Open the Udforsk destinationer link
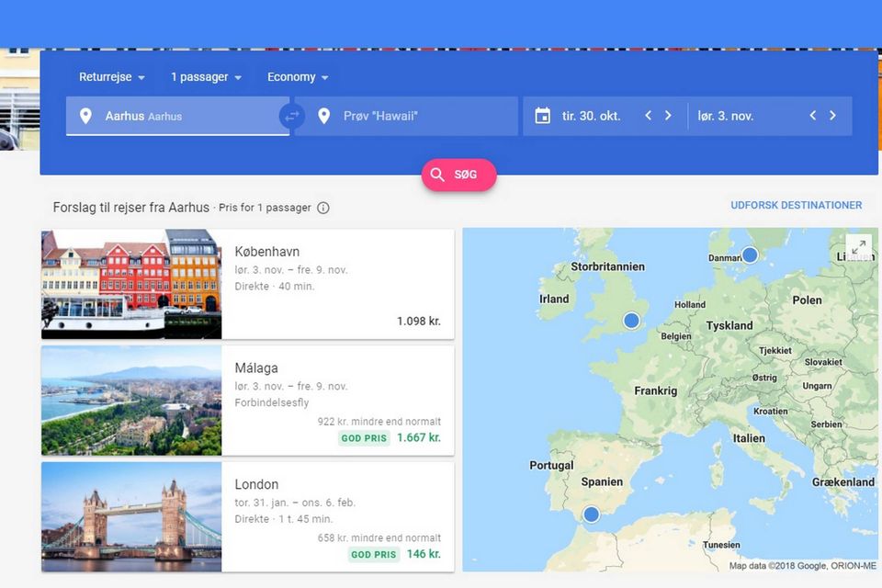The image size is (882, 588). click(796, 205)
